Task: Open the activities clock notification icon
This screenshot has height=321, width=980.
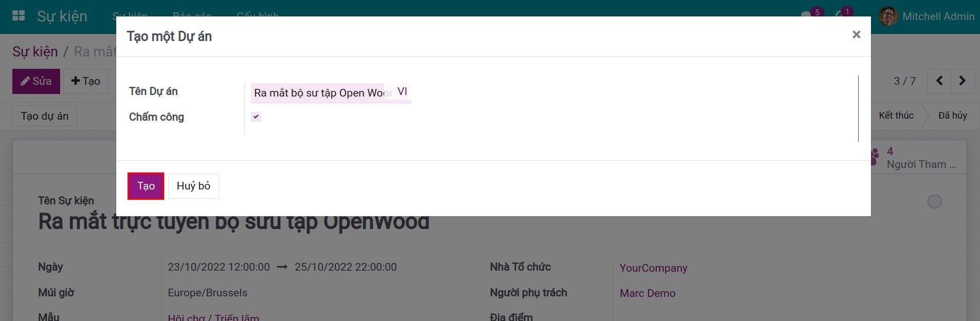Action: (x=840, y=15)
